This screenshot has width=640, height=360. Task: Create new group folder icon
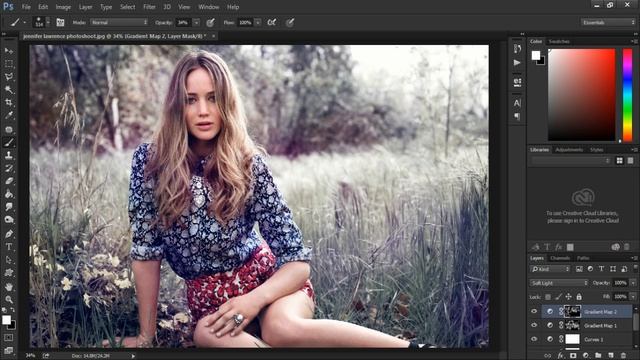(598, 356)
